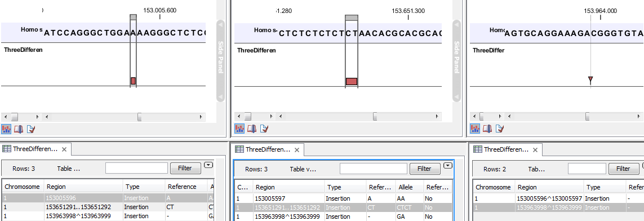Select row 153651291..153651292 in middle table

(344, 207)
